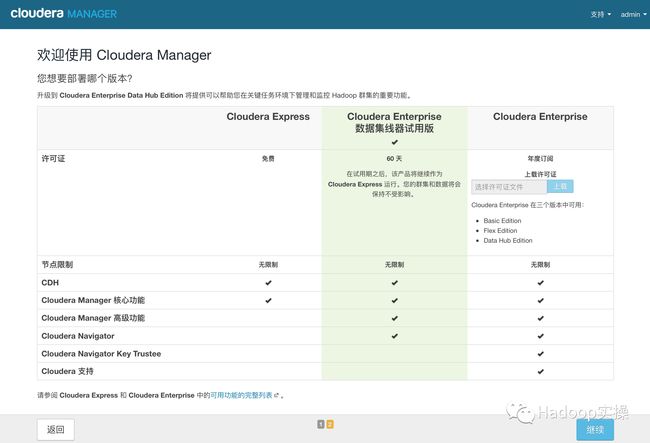Go to wizard step 2 indicator

pyautogui.click(x=330, y=424)
